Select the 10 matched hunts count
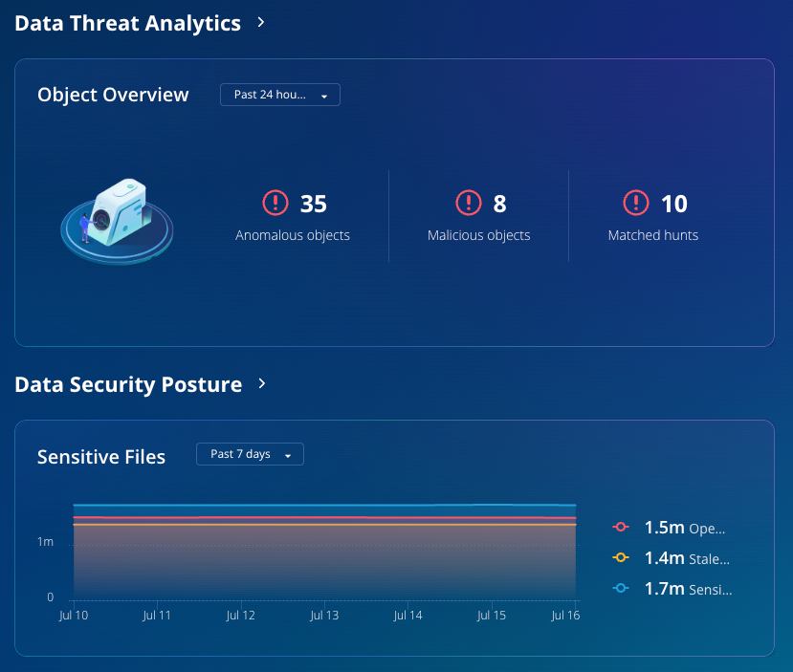The image size is (793, 672). click(x=674, y=204)
